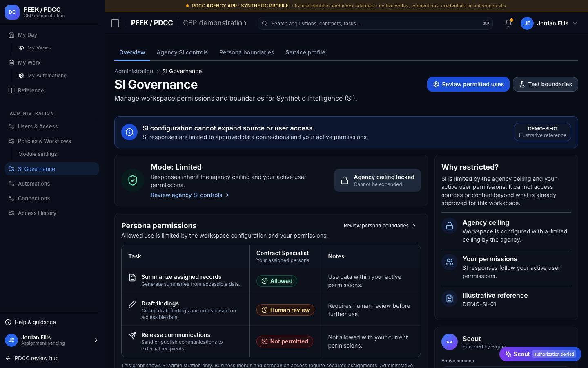Click the My Views eye icon
Screen dimensions: 588x368
(21, 48)
